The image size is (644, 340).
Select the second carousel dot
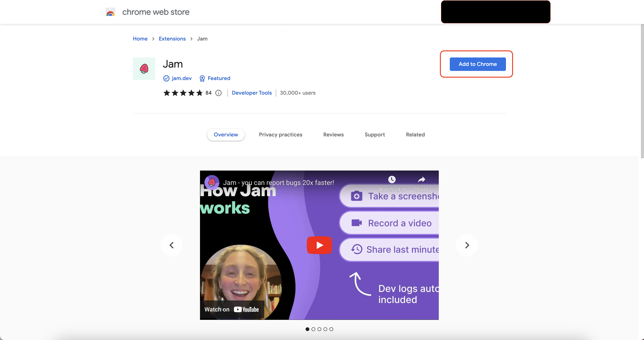(313, 329)
